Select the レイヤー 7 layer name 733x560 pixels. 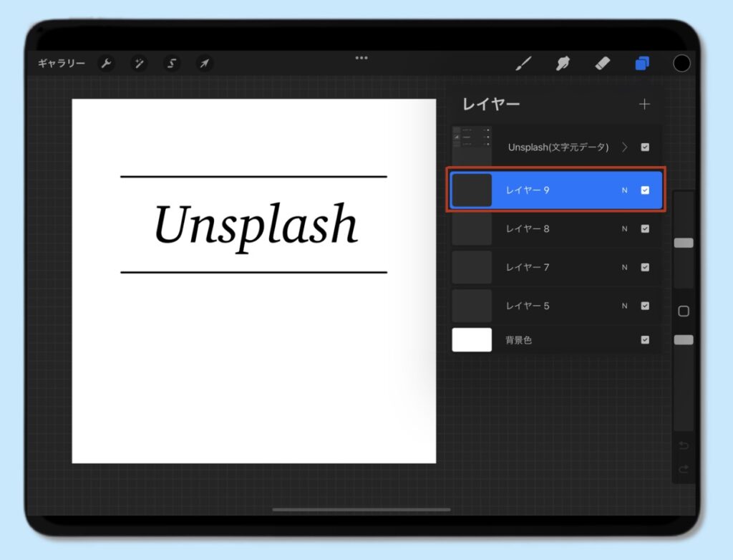pyautogui.click(x=528, y=267)
